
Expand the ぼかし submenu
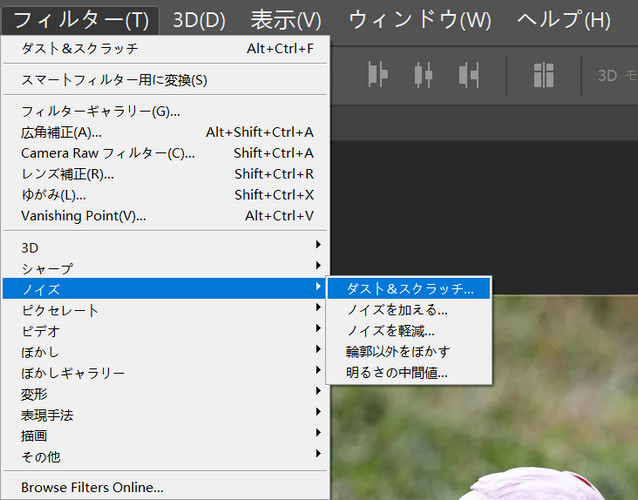[x=165, y=352]
